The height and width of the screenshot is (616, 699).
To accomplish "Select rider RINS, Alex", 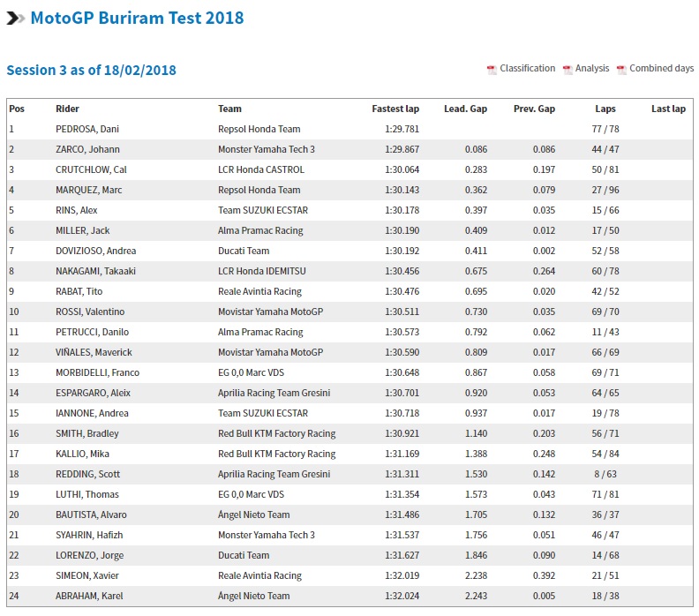I will (76, 210).
